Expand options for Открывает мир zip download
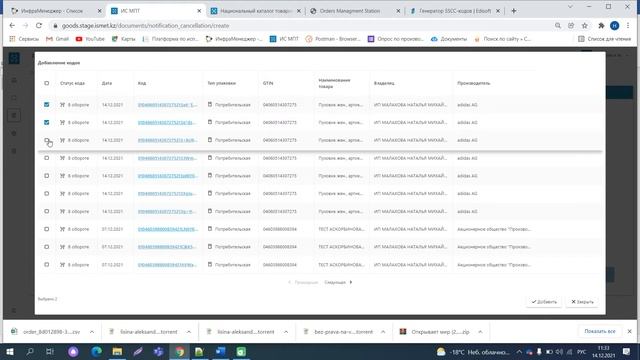The height and width of the screenshot is (360, 640). [x=480, y=332]
